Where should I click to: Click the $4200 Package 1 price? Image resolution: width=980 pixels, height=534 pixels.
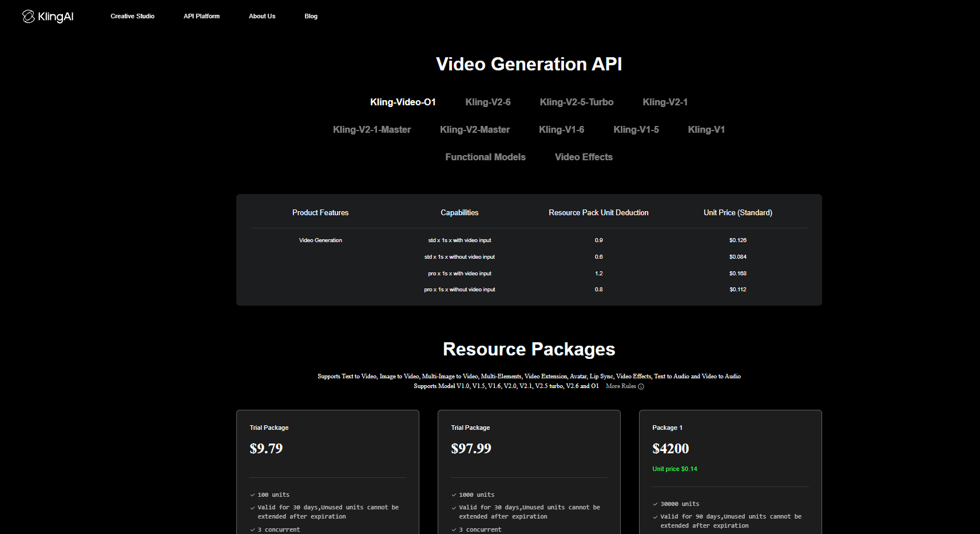(x=670, y=448)
